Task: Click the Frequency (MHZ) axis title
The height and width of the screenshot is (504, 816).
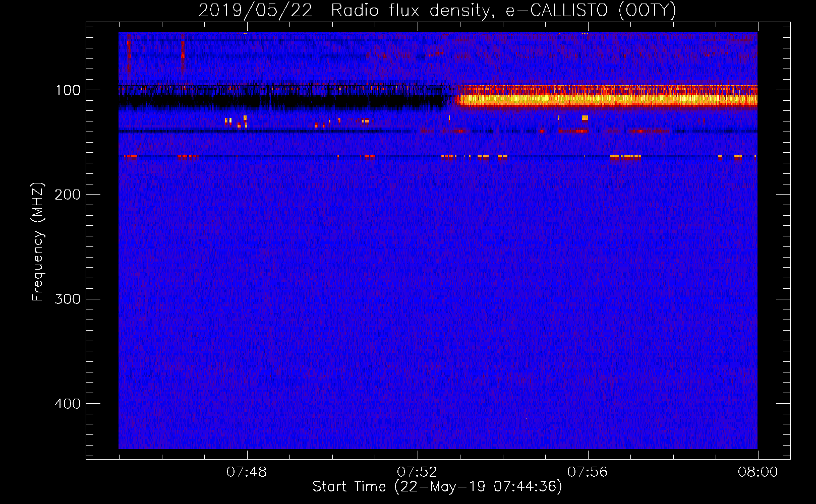Action: tap(38, 242)
